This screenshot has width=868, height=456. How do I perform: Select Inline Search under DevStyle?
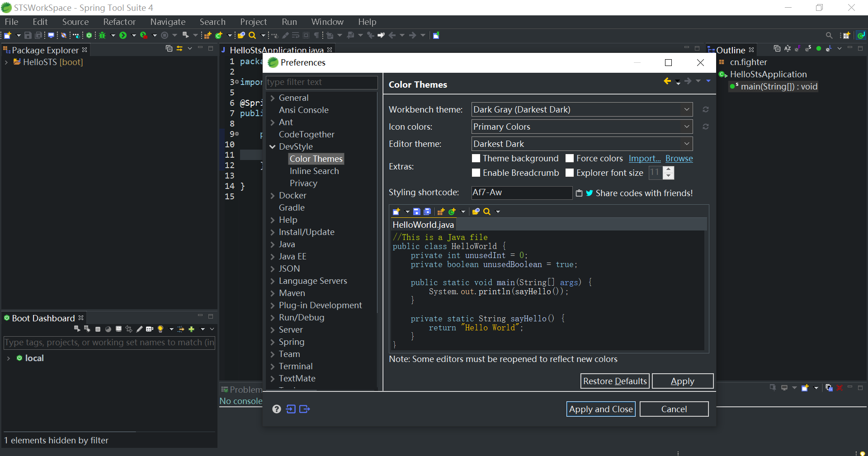coord(314,171)
